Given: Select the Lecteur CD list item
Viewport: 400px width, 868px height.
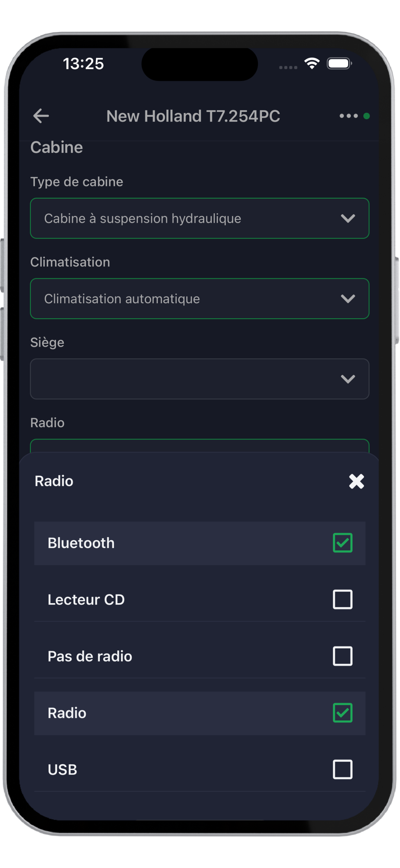Looking at the screenshot, I should (86, 600).
